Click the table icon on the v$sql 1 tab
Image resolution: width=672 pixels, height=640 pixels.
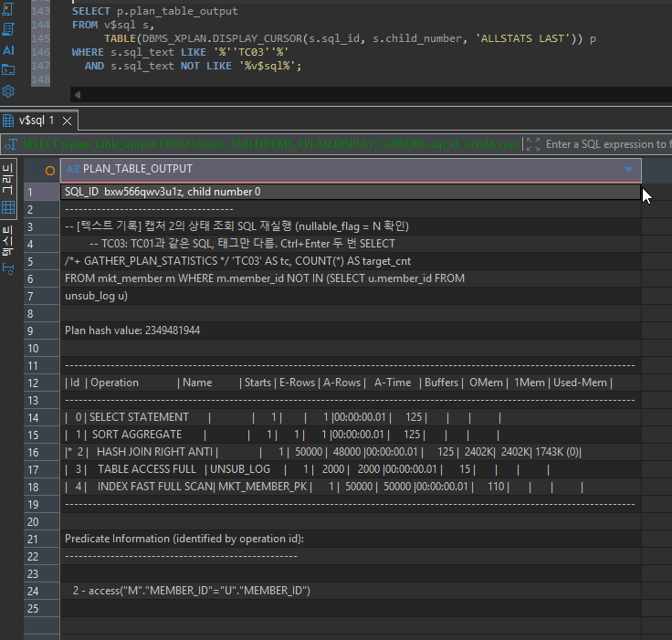point(8,121)
